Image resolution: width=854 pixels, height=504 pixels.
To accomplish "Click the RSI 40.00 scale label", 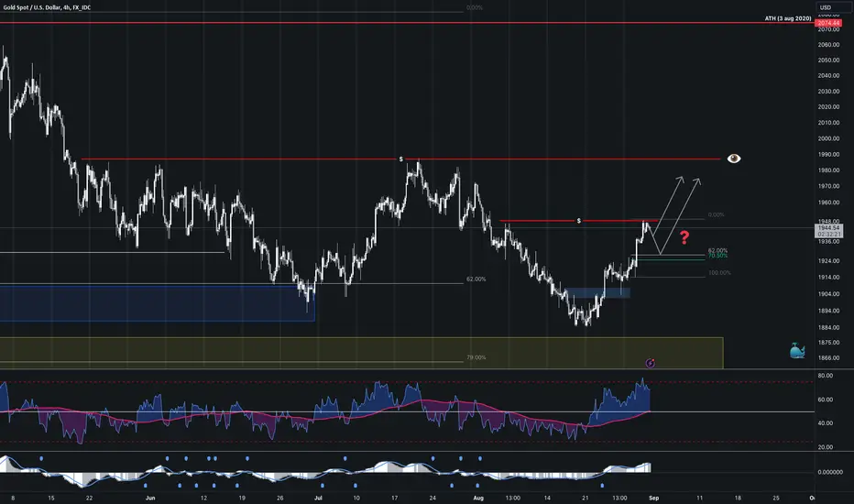I will tap(825, 422).
